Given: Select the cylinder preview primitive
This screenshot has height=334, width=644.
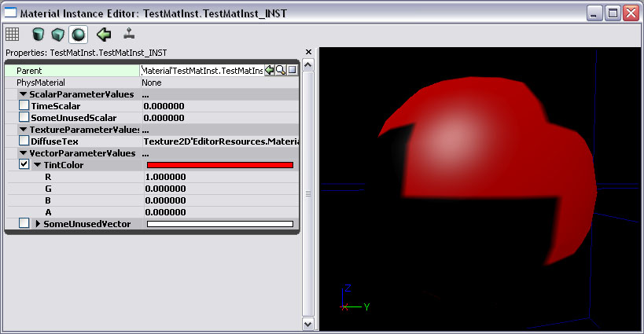Looking at the screenshot, I should [39, 35].
